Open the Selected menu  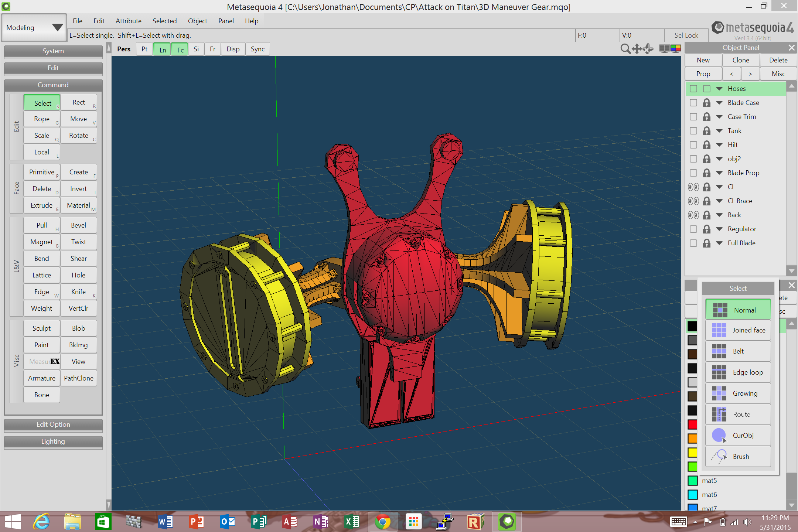164,21
